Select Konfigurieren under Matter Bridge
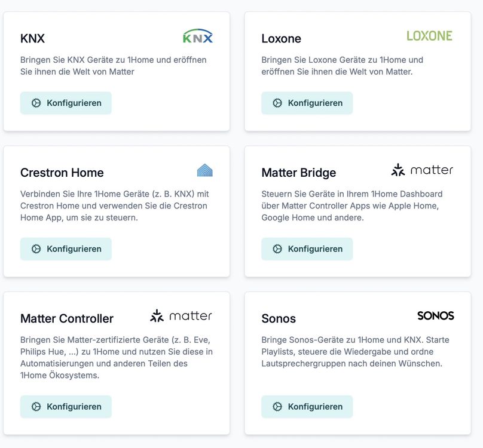 pos(307,248)
